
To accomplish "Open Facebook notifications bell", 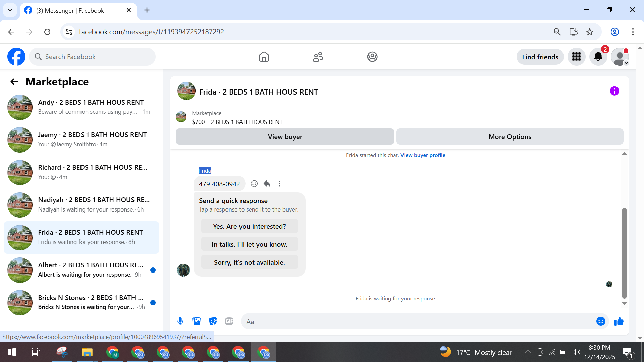I will [598, 57].
